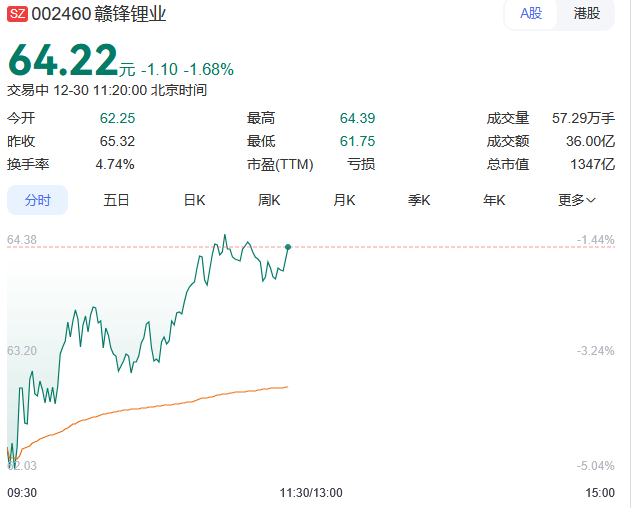This screenshot has width=631, height=508.
Task: Expand the 更多 dropdown menu
Action: (576, 200)
